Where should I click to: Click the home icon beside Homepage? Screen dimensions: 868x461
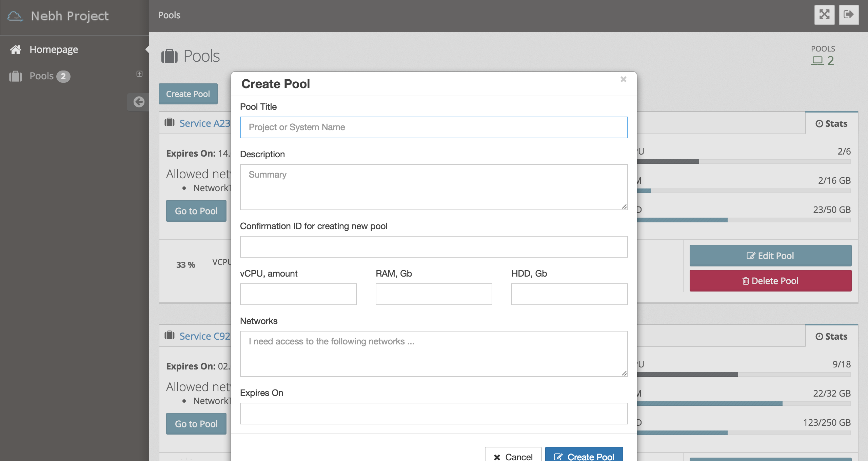coord(16,50)
